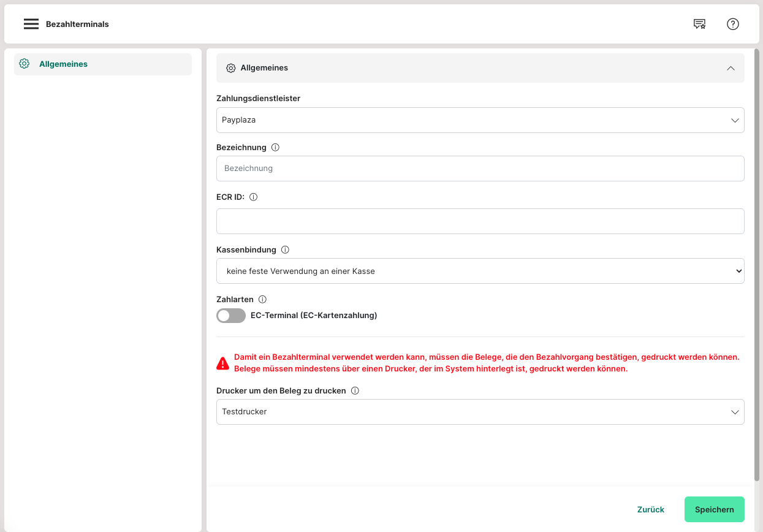Enable the EC-Terminal payment toggle
Image resolution: width=763 pixels, height=532 pixels.
tap(231, 316)
